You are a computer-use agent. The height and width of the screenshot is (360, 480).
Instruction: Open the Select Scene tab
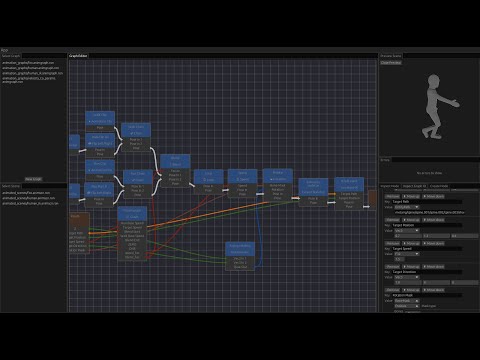(11, 186)
